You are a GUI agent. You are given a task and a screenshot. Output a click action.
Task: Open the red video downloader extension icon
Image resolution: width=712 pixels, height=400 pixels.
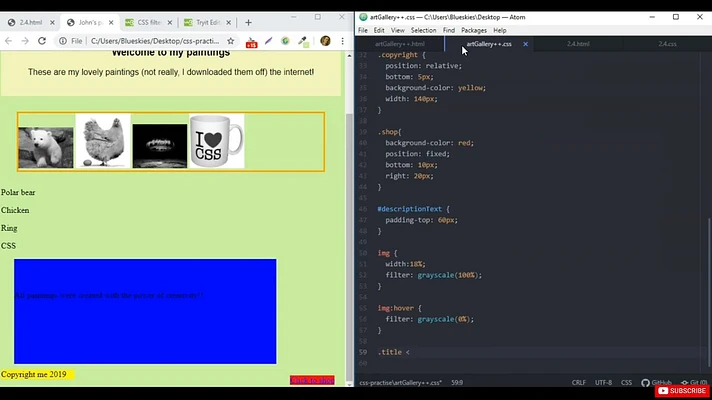click(251, 42)
